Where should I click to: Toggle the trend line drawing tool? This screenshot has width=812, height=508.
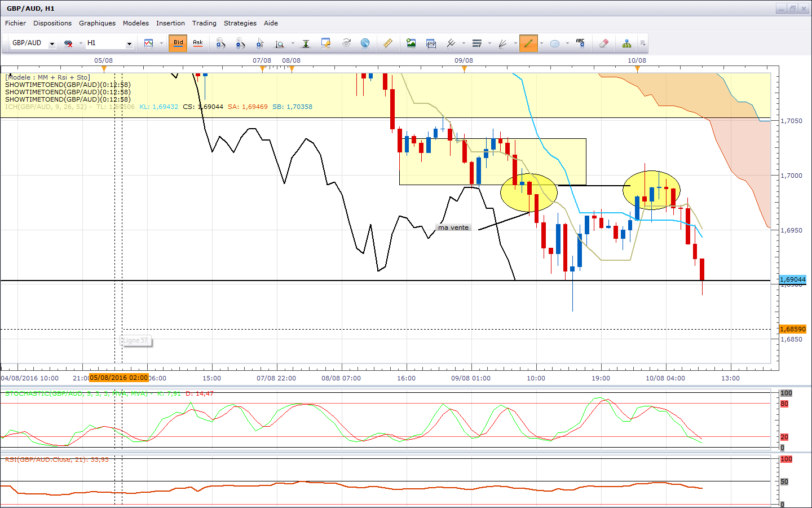[528, 43]
